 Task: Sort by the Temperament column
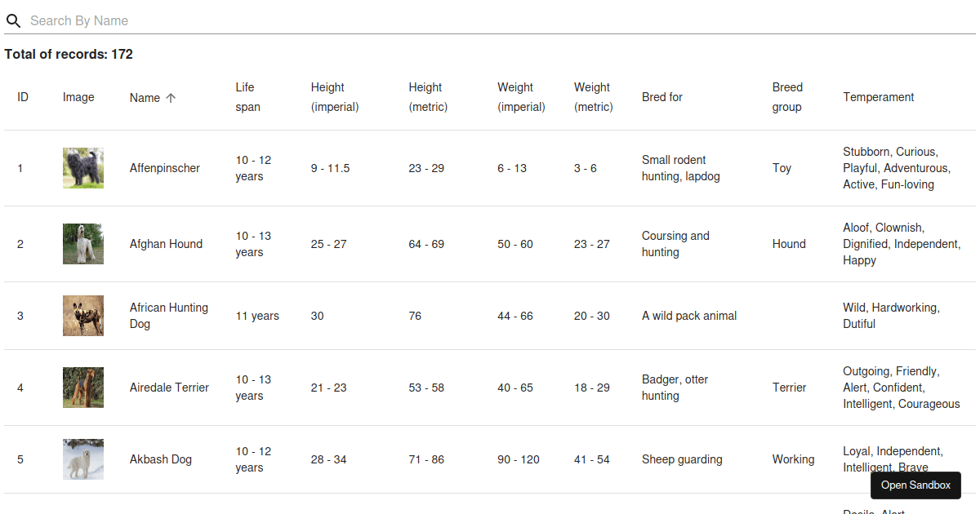(878, 96)
